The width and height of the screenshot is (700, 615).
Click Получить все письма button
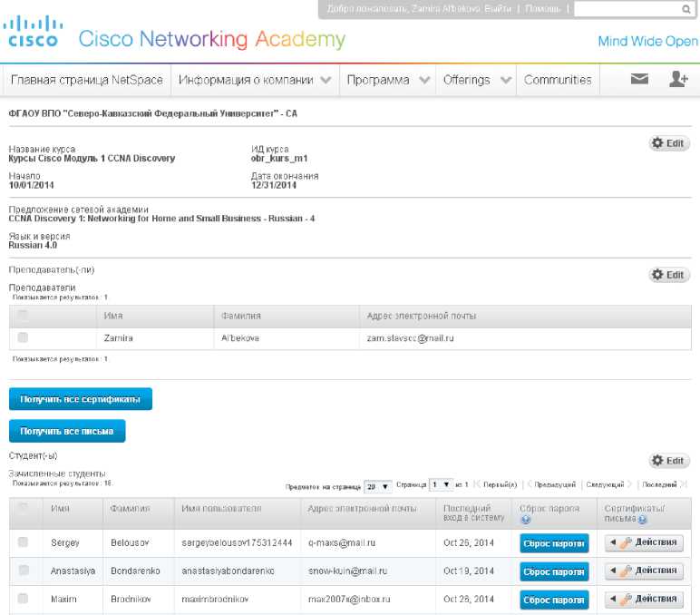click(x=67, y=431)
